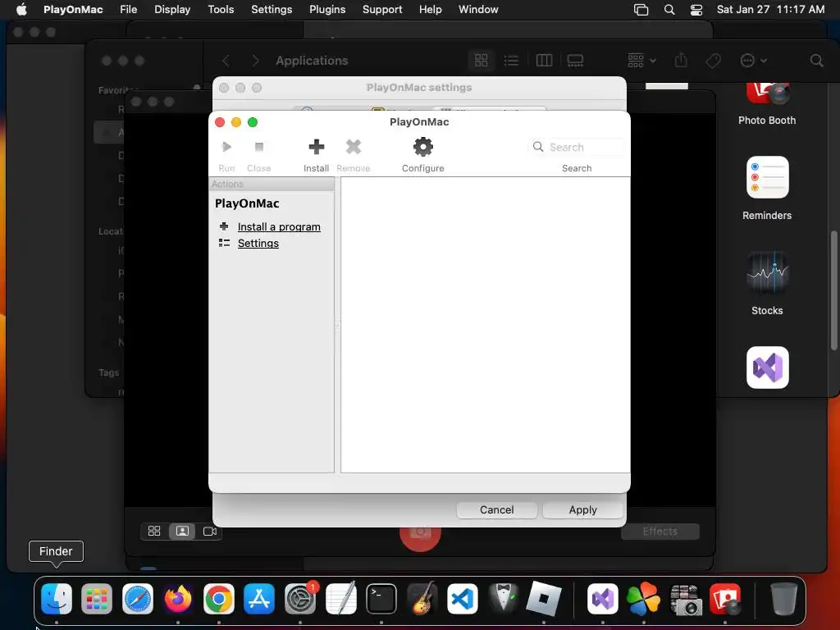Switch Finder to icon view
Screen dimensions: 840x630
point(481,60)
